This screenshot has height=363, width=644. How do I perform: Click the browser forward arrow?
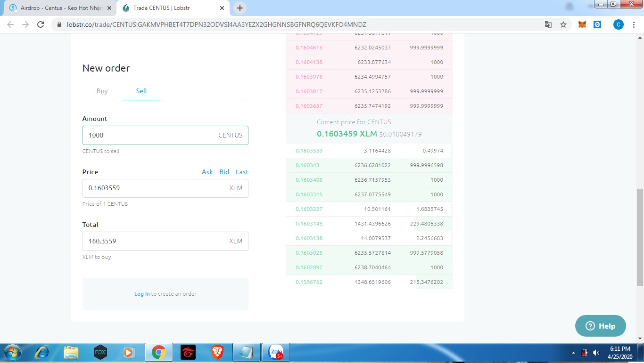(x=25, y=24)
